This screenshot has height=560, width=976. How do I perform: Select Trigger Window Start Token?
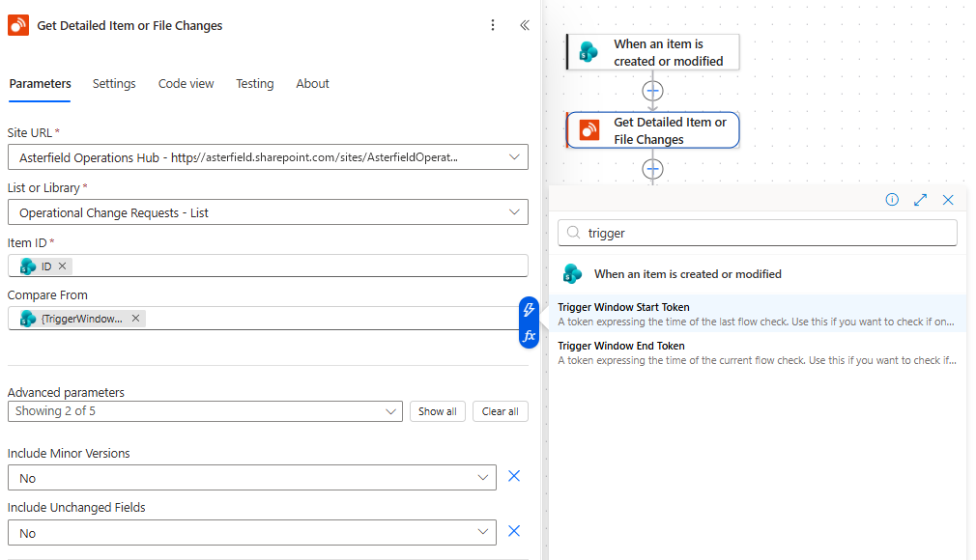click(x=758, y=314)
